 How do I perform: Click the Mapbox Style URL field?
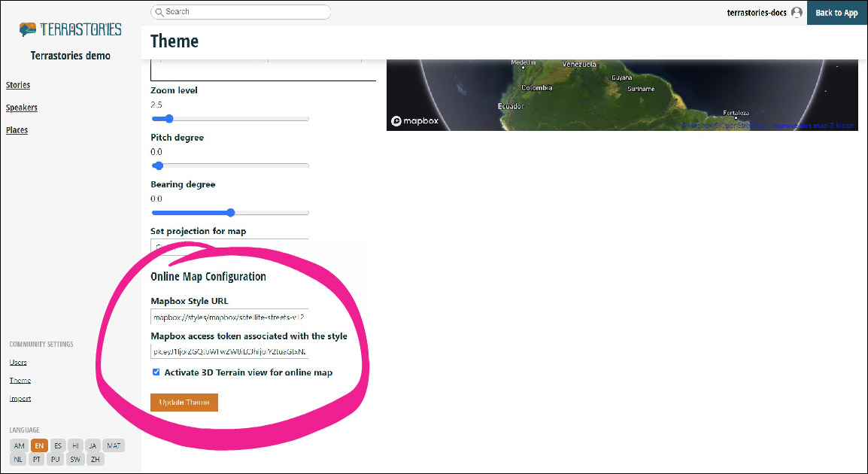point(229,318)
